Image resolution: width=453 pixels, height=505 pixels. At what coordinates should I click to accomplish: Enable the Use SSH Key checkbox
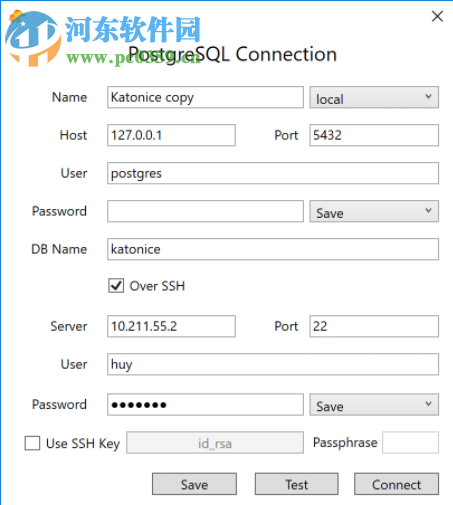tap(32, 443)
